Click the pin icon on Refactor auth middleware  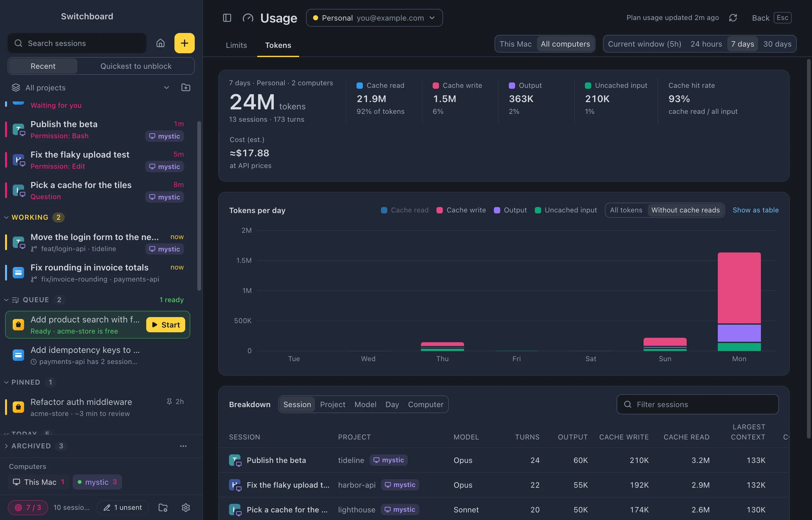[169, 401]
